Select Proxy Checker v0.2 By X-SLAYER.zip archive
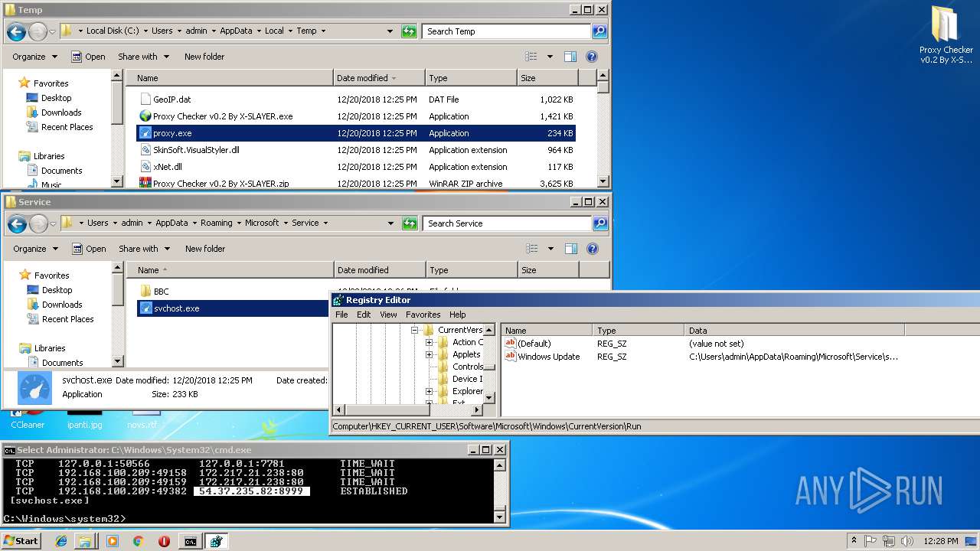Viewport: 980px width, 551px height. click(x=220, y=184)
